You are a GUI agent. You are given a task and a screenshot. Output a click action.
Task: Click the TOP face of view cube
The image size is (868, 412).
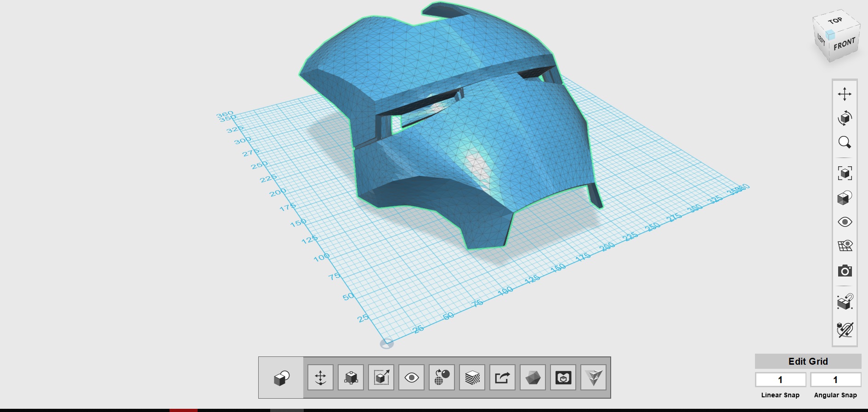tap(835, 21)
